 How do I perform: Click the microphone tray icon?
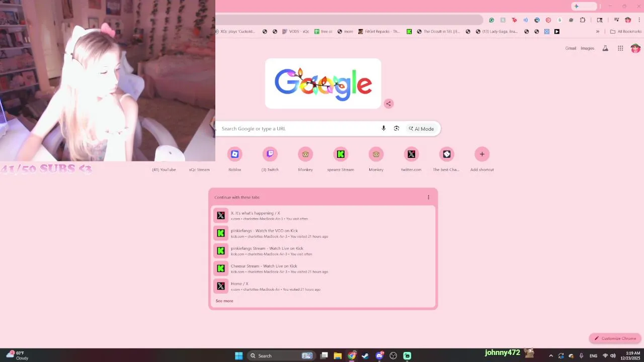581,356
